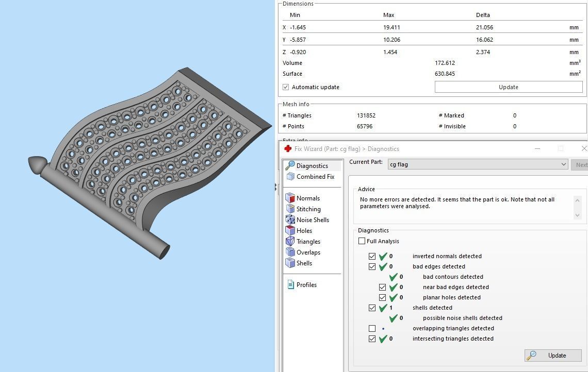The width and height of the screenshot is (588, 372).
Task: Open the Stitching fixing page
Action: pos(308,209)
